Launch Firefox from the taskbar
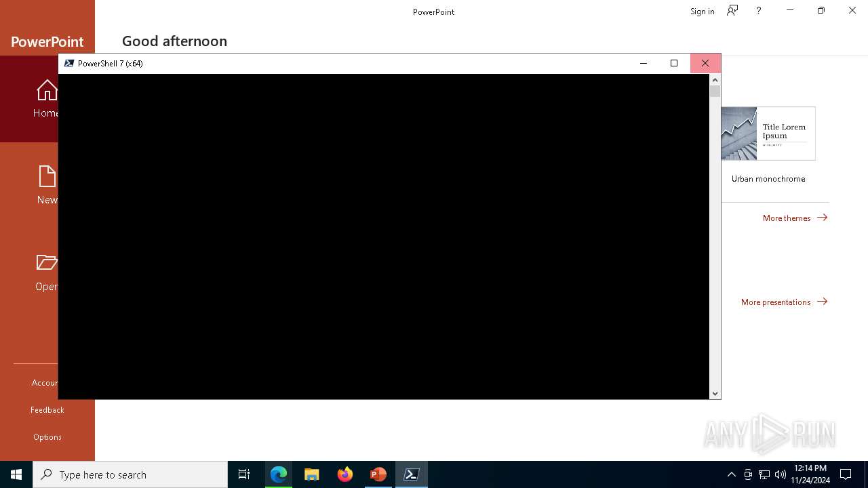 (345, 474)
